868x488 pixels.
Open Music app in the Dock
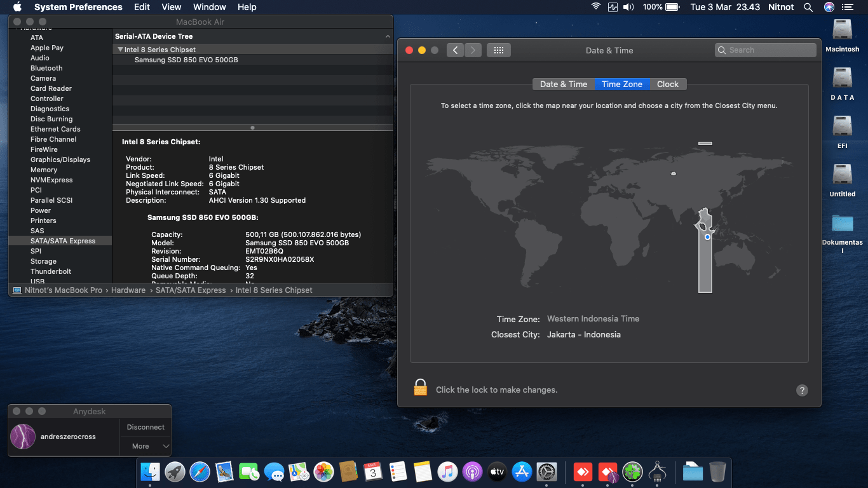coord(447,471)
